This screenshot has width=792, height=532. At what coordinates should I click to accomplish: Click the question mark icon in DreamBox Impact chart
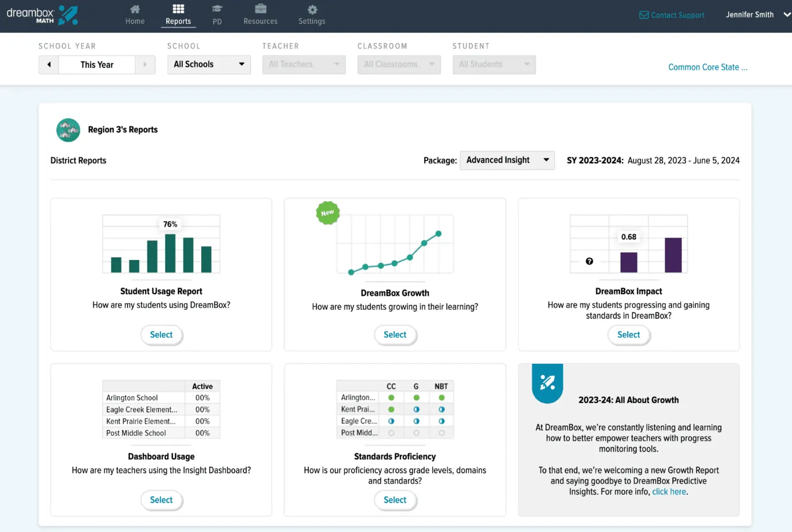590,261
